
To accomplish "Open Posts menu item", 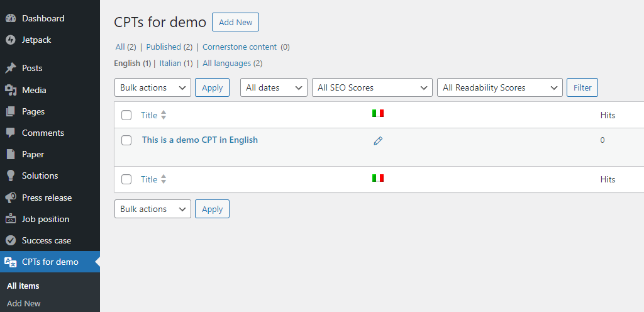I will tap(50, 68).
